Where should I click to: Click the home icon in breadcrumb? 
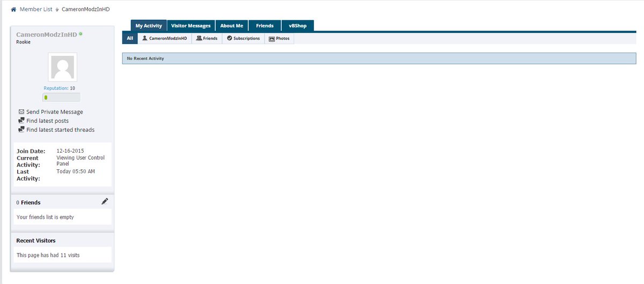click(13, 10)
